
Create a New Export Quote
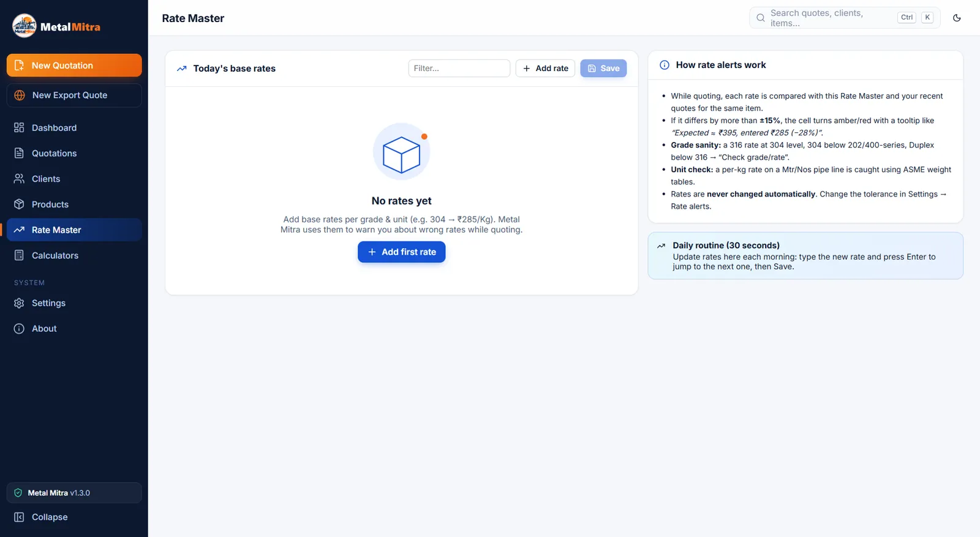(74, 95)
